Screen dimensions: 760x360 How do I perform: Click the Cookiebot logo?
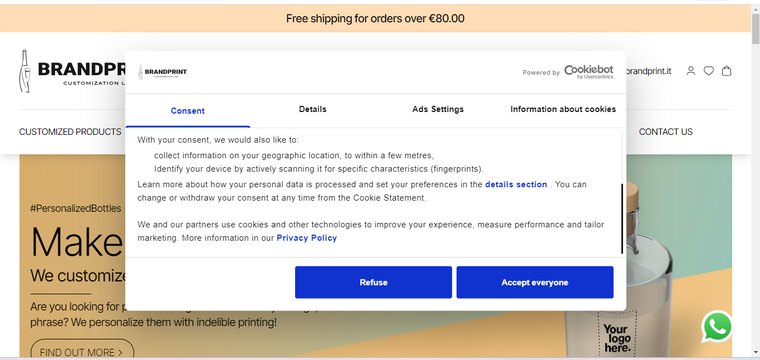[x=588, y=72]
